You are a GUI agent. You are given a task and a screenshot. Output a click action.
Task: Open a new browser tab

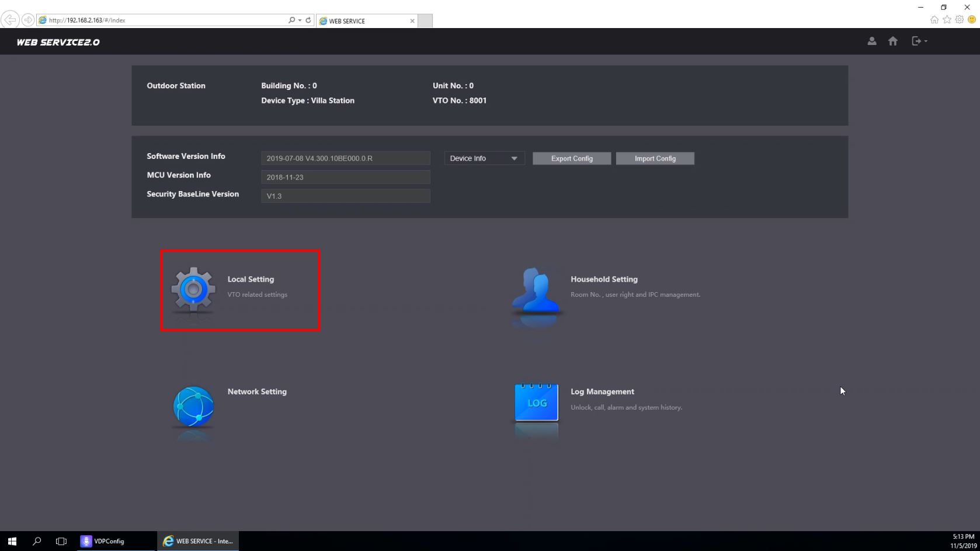click(425, 21)
